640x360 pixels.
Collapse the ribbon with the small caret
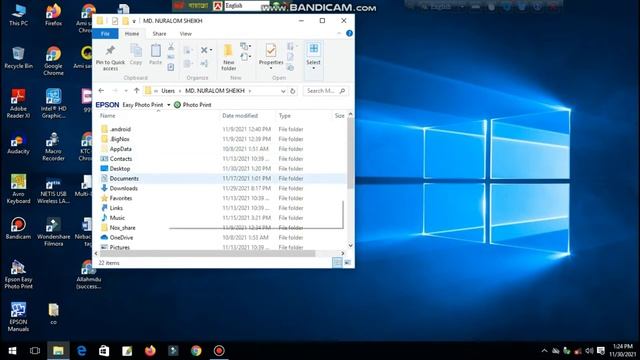[x=339, y=33]
